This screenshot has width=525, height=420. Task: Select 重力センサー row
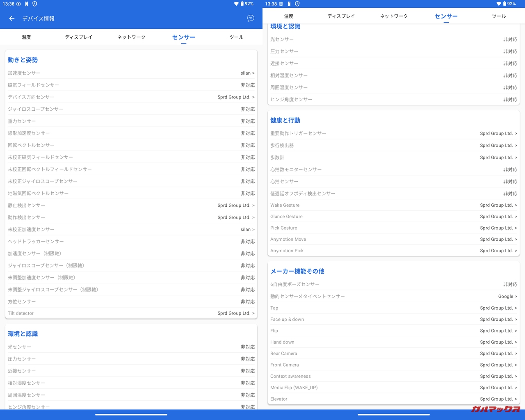pos(131,121)
